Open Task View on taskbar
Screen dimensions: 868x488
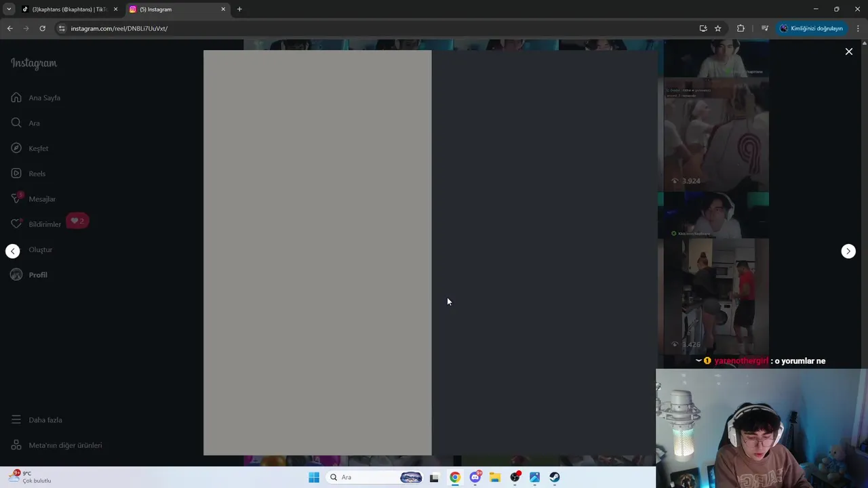(434, 477)
